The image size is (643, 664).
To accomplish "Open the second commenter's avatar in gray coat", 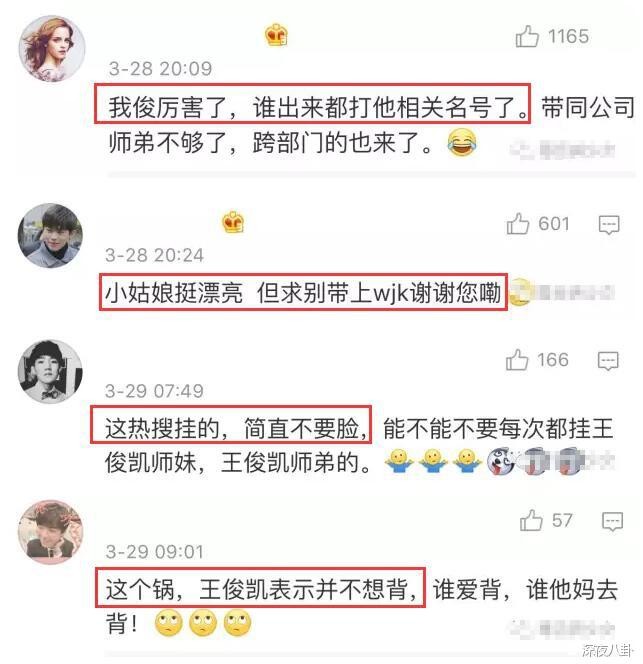I will 50,235.
